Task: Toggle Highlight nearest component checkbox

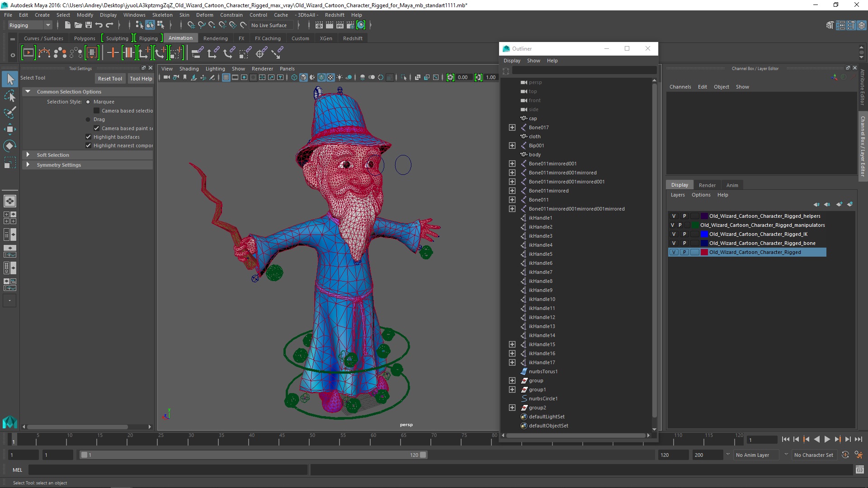Action: (x=88, y=145)
